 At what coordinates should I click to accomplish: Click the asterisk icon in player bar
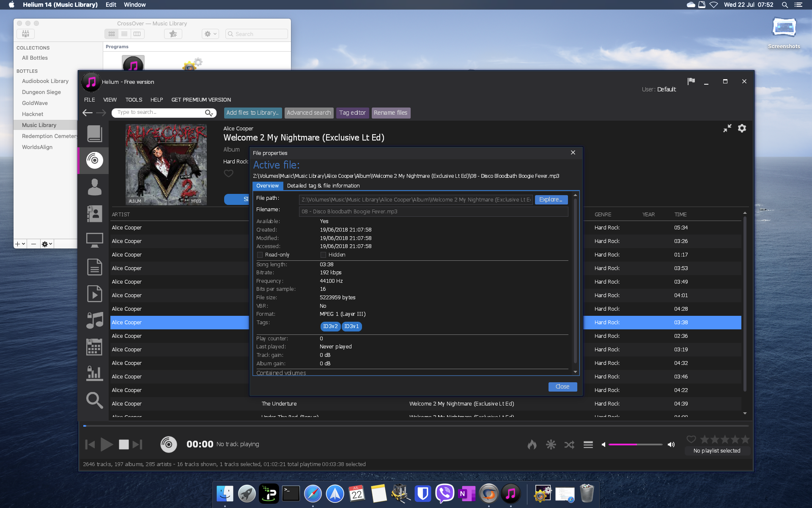click(x=551, y=444)
